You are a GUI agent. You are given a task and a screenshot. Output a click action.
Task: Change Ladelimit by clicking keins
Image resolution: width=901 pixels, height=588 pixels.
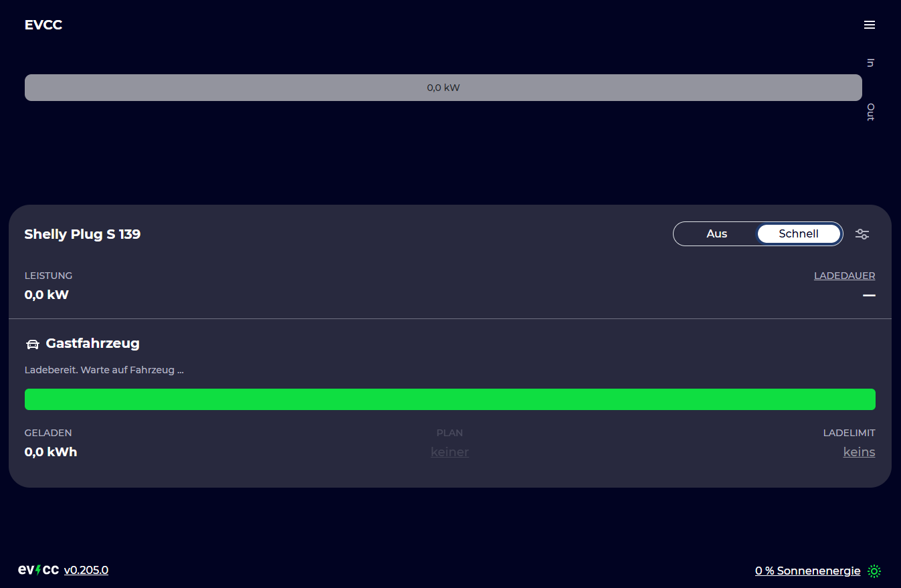coord(859,452)
